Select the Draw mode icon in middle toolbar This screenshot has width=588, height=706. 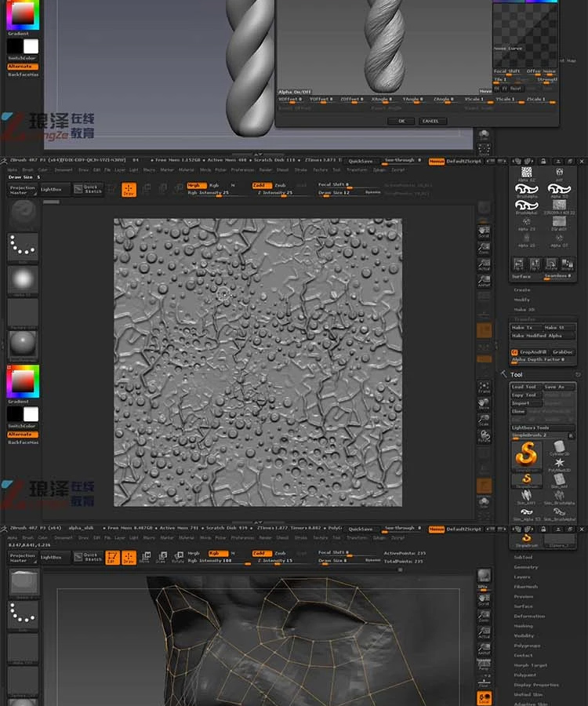click(x=129, y=190)
